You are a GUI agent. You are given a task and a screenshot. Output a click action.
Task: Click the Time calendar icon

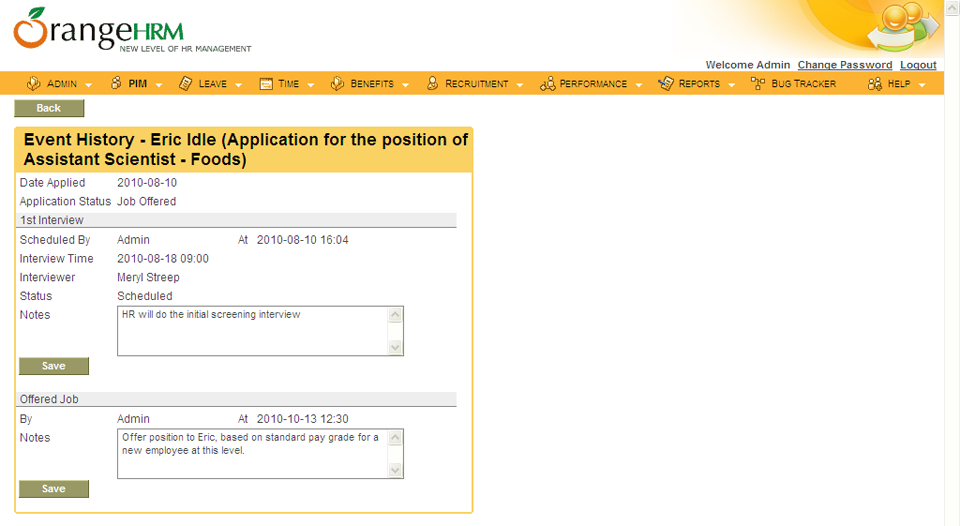[266, 84]
